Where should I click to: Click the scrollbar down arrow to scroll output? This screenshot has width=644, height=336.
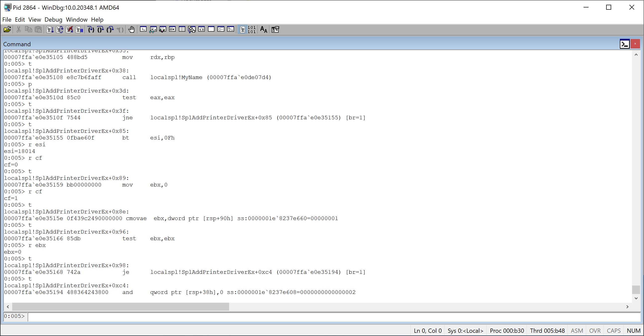pos(637,298)
